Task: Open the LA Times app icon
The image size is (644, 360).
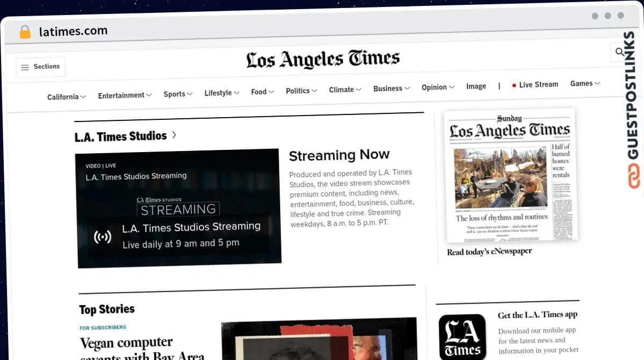Action: click(462, 336)
